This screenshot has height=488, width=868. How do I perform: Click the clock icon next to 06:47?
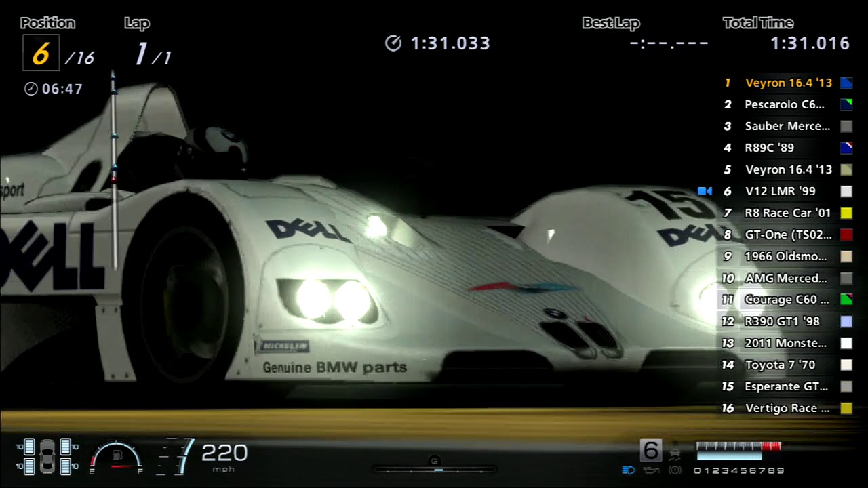coord(31,89)
